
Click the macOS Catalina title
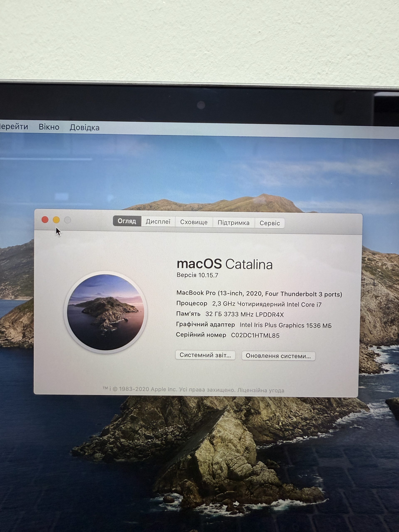pyautogui.click(x=225, y=264)
